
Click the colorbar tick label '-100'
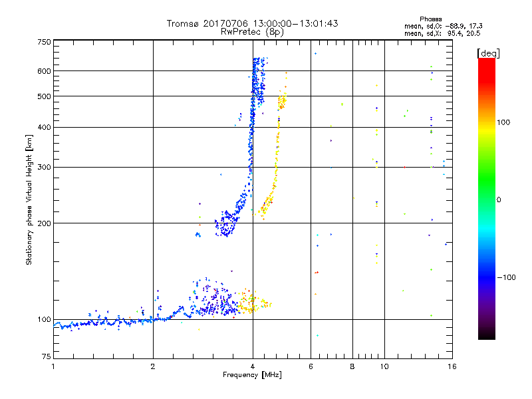(x=506, y=277)
